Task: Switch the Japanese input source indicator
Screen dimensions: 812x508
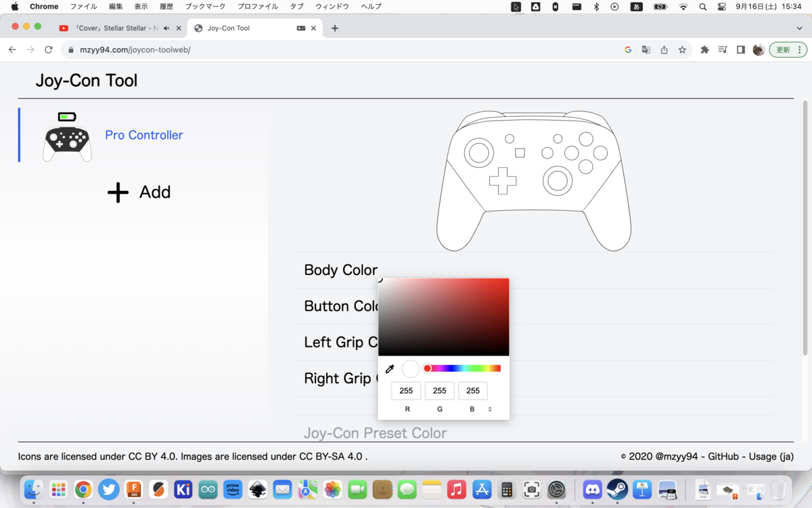Action: tap(636, 7)
